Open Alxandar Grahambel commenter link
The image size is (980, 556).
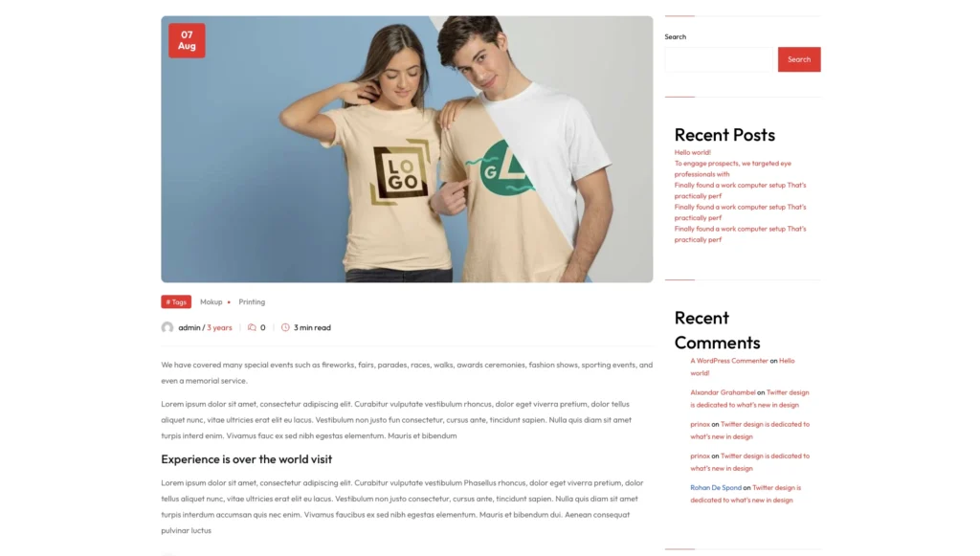tap(723, 392)
